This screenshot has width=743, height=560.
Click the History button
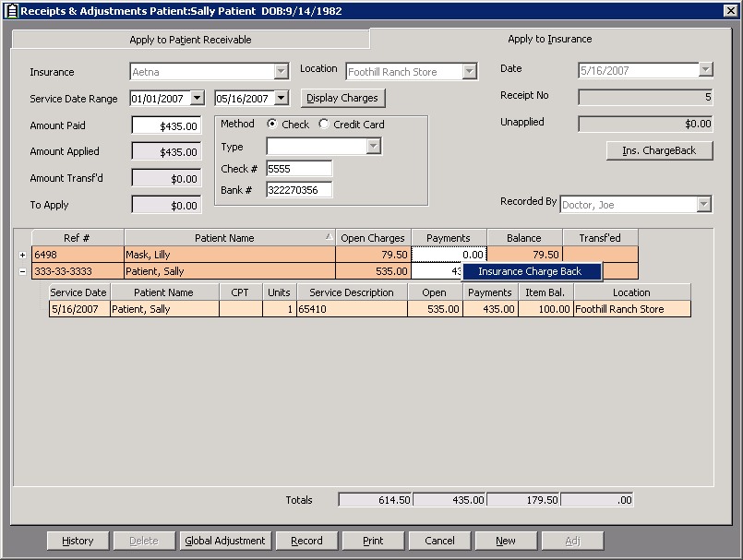[78, 542]
